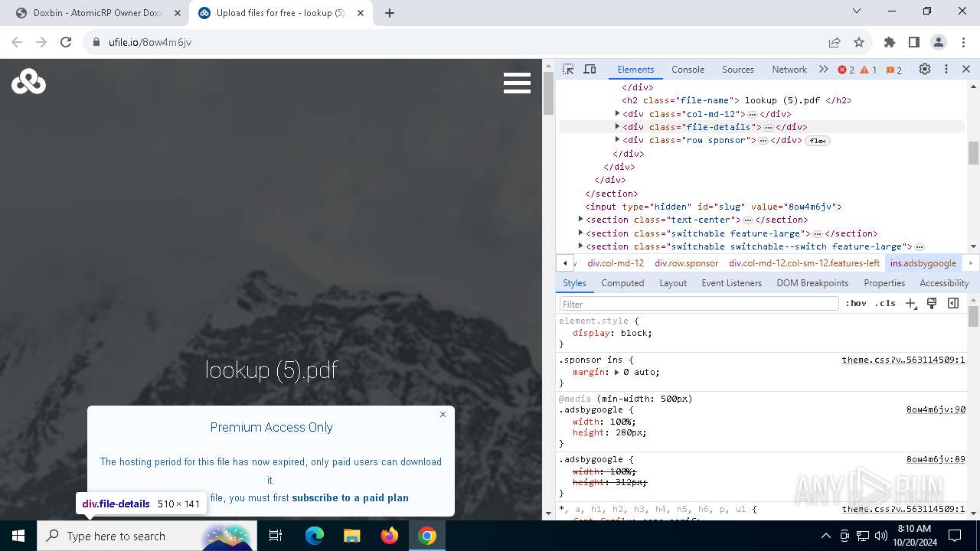Viewport: 980px width, 551px height.
Task: Go back to the previous page
Action: 17,42
